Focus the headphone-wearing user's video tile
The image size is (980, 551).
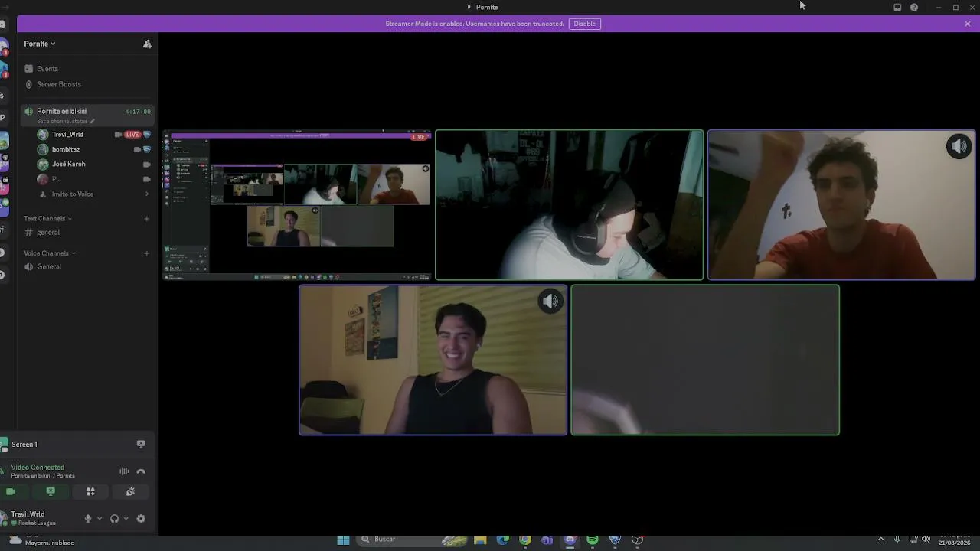pos(569,205)
